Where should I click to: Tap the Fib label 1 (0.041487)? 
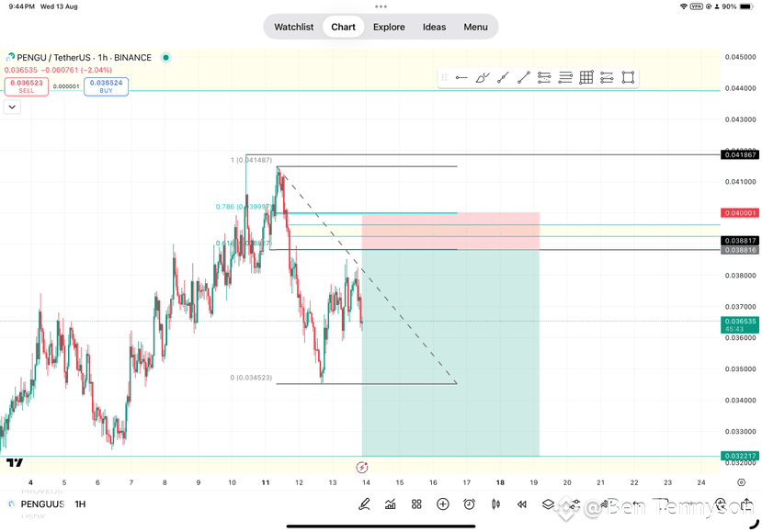(251, 160)
